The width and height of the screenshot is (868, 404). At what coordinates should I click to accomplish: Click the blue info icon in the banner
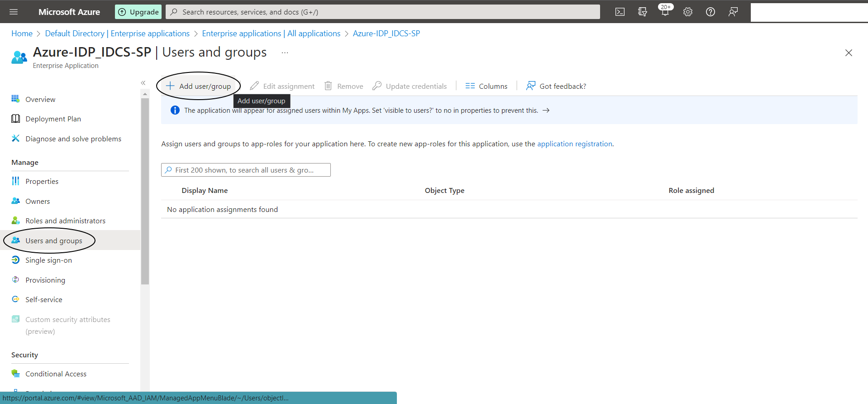point(175,111)
